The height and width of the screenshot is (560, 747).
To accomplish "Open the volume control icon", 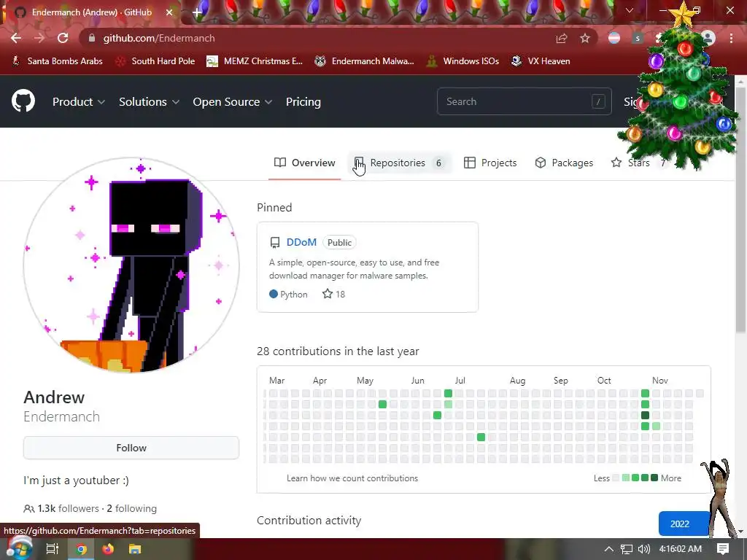I will [644, 549].
